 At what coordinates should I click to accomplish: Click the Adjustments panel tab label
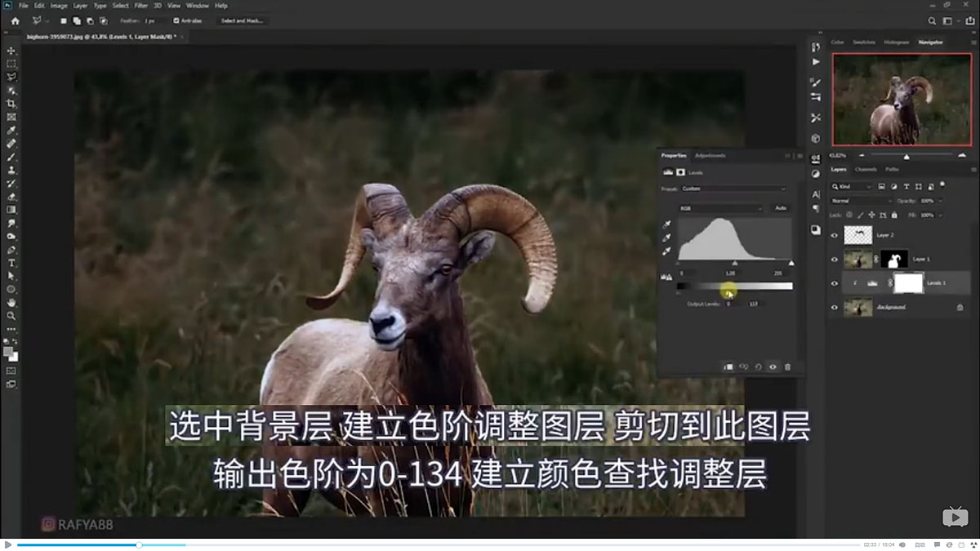[x=710, y=154]
